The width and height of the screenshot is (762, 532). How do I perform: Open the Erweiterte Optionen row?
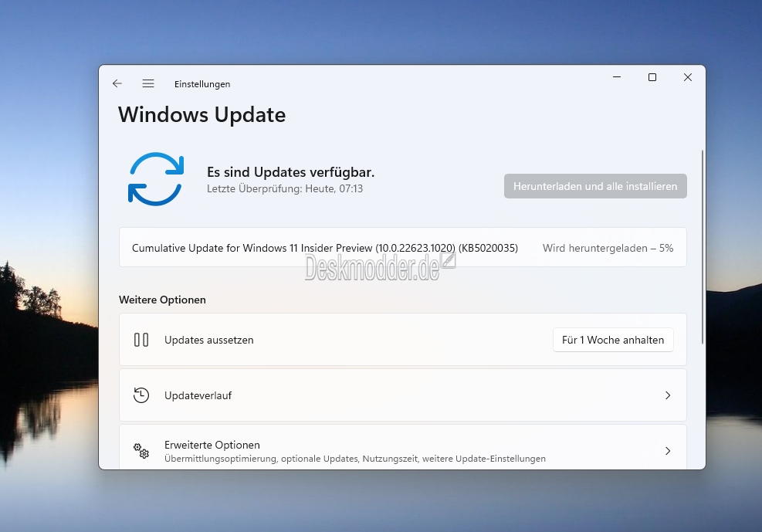click(x=402, y=448)
